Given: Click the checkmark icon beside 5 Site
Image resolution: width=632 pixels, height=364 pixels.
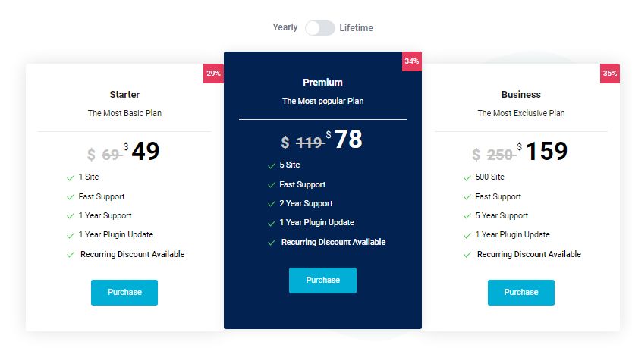Looking at the screenshot, I should point(272,165).
